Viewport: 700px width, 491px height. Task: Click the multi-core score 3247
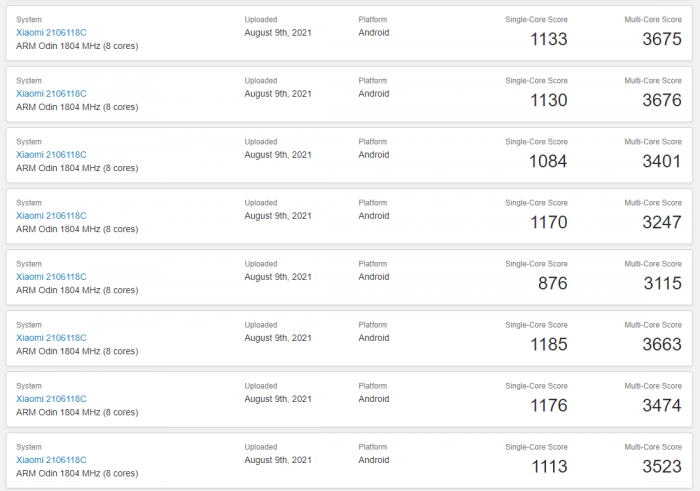pos(662,222)
